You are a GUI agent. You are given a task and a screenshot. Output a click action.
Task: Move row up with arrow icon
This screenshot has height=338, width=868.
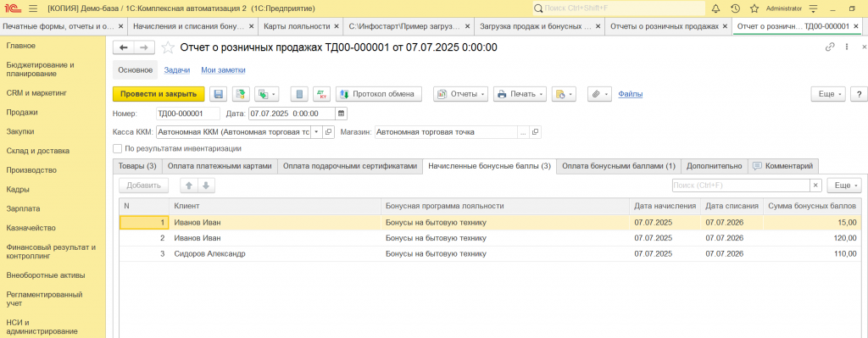click(189, 186)
